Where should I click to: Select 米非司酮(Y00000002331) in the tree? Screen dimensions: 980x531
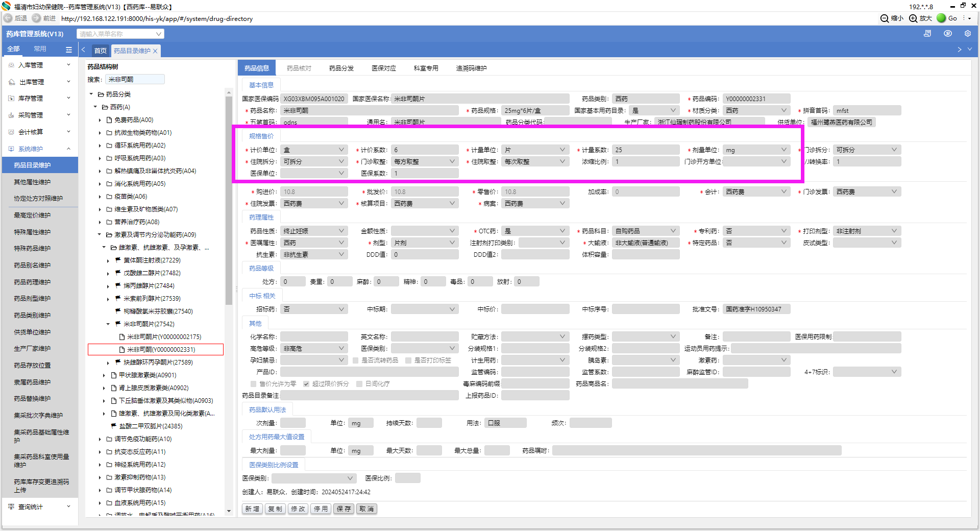[156, 350]
